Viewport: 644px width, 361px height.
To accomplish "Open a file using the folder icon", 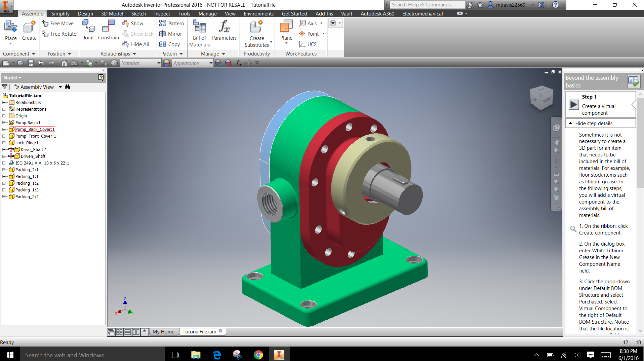I will point(21,63).
